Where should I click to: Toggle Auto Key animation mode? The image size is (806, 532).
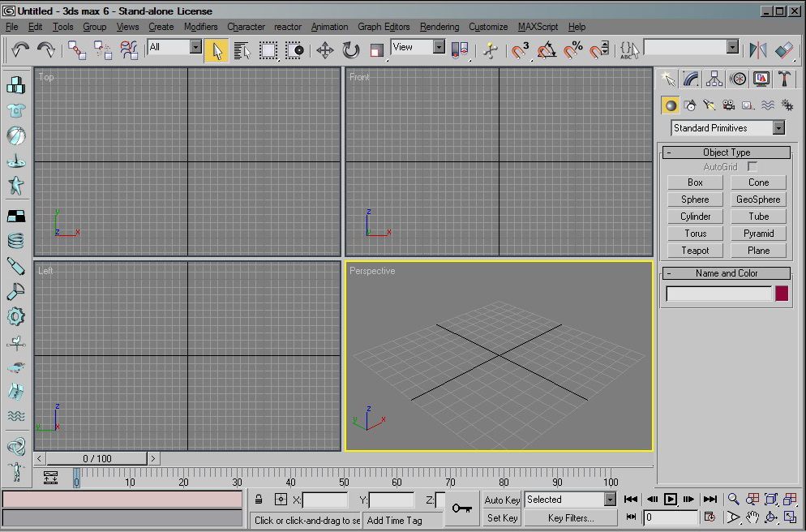tap(502, 500)
